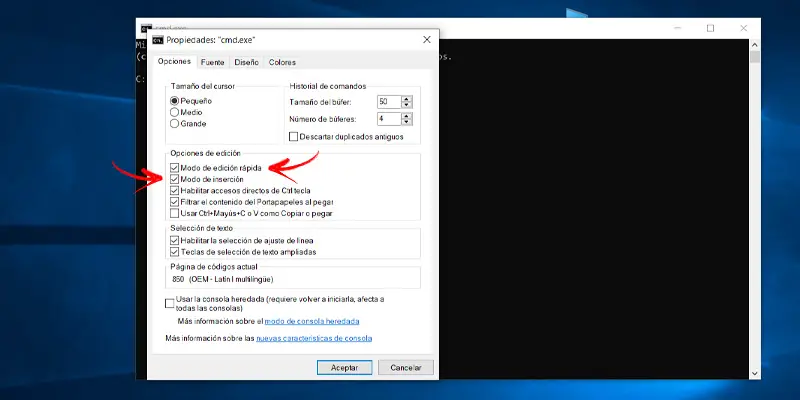Select the Grande cursor size

[x=174, y=123]
